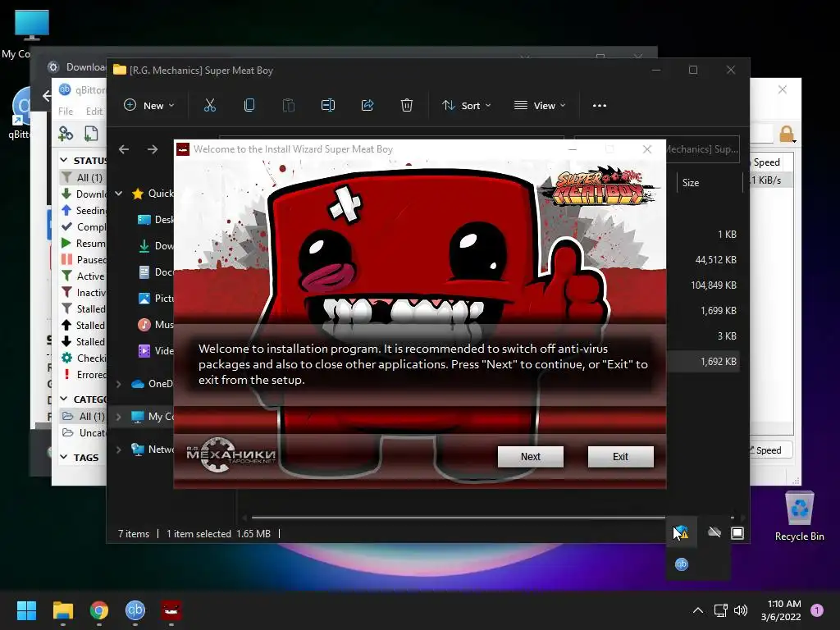Click the Explorer horizontal scrollbar
The image size is (840, 630).
tap(458, 518)
